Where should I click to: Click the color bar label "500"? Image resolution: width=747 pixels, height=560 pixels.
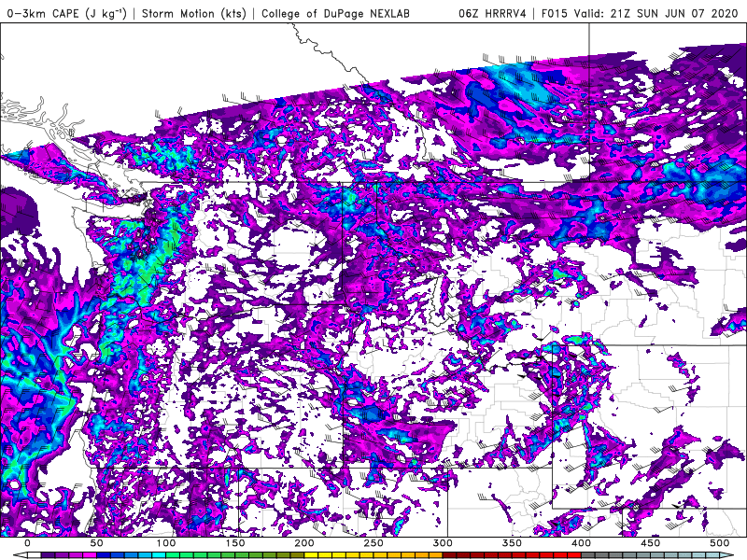click(719, 543)
